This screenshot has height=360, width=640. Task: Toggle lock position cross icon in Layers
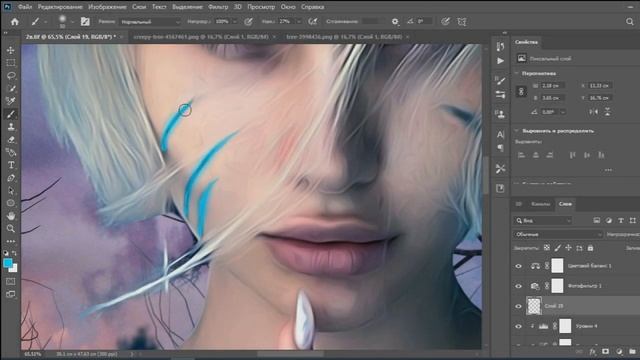point(568,248)
